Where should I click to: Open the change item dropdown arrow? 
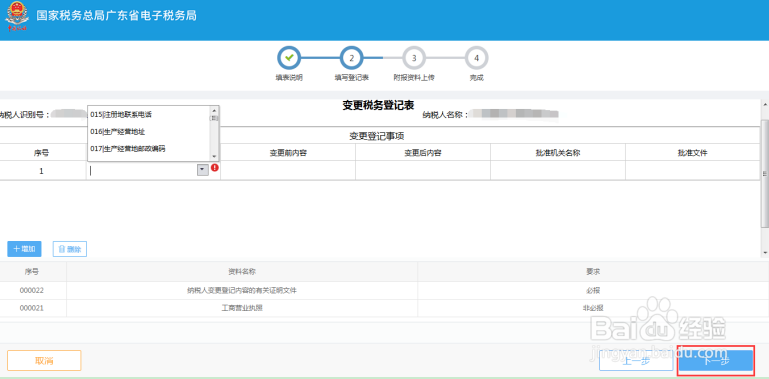[203, 170]
